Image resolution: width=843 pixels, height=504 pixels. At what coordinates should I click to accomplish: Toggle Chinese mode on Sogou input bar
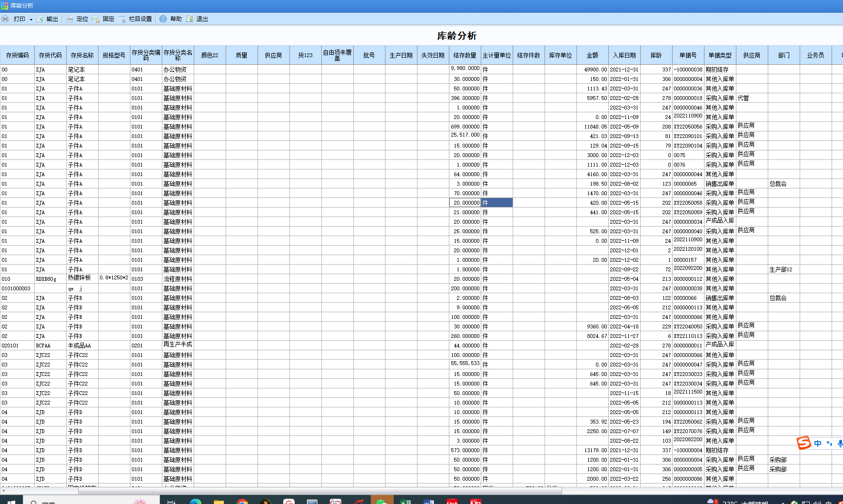pyautogui.click(x=818, y=444)
